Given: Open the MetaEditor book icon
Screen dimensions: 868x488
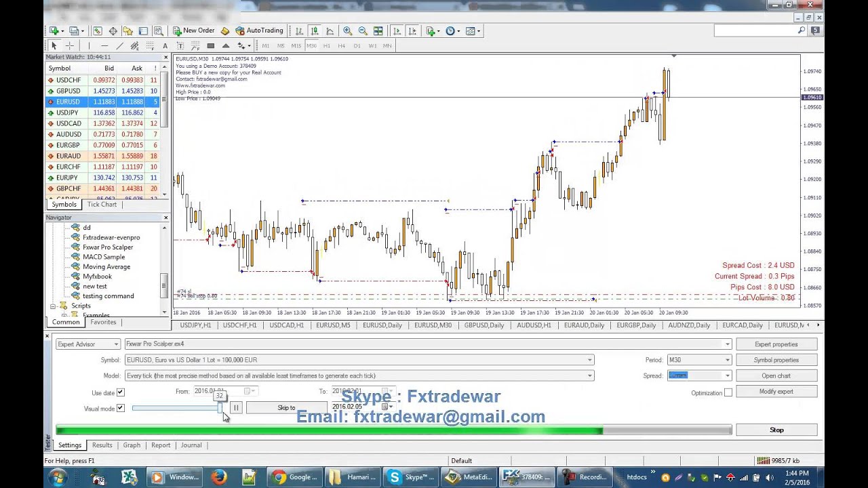Looking at the screenshot, I should point(225,30).
